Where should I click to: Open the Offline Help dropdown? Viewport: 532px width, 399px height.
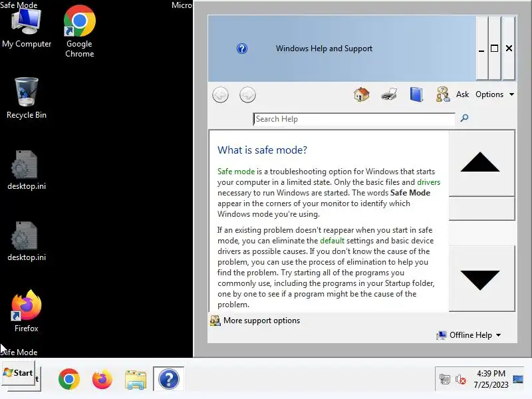click(469, 335)
